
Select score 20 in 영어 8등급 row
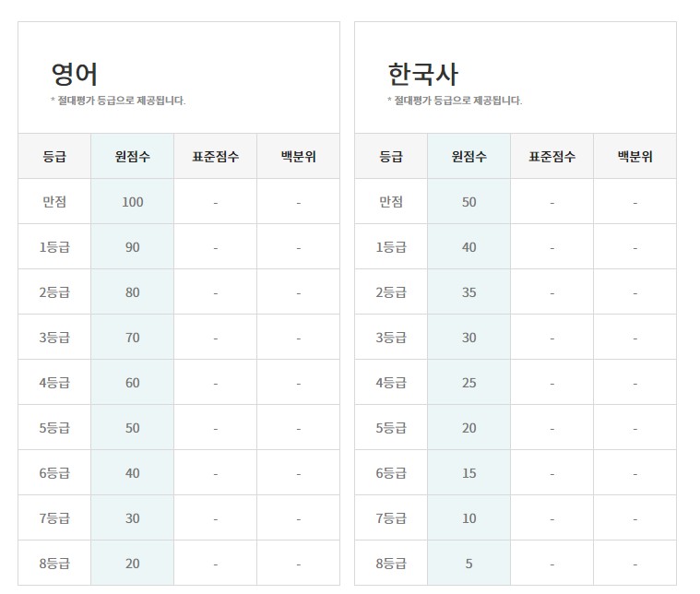(133, 564)
